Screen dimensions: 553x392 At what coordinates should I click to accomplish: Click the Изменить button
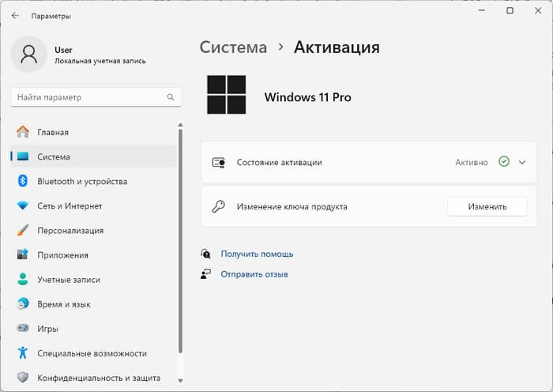click(487, 206)
